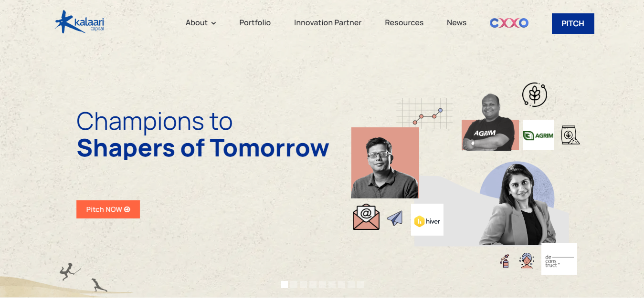Screen dimensions: 644x300
Task: Click the CXXO logo in navigation
Action: pos(509,23)
